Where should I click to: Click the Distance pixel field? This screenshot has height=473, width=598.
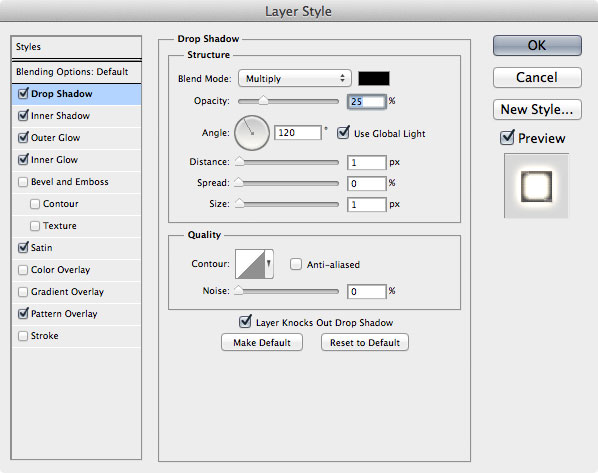tap(367, 162)
